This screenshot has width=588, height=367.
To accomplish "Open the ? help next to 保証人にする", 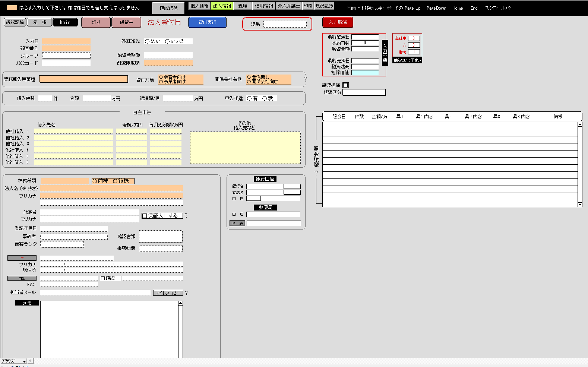I will pos(186,216).
